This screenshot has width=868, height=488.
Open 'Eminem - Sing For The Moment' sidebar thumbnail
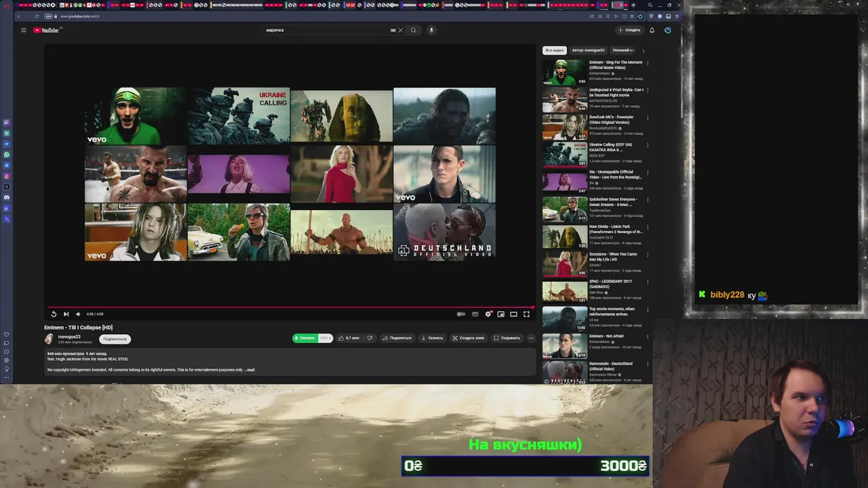tap(564, 72)
